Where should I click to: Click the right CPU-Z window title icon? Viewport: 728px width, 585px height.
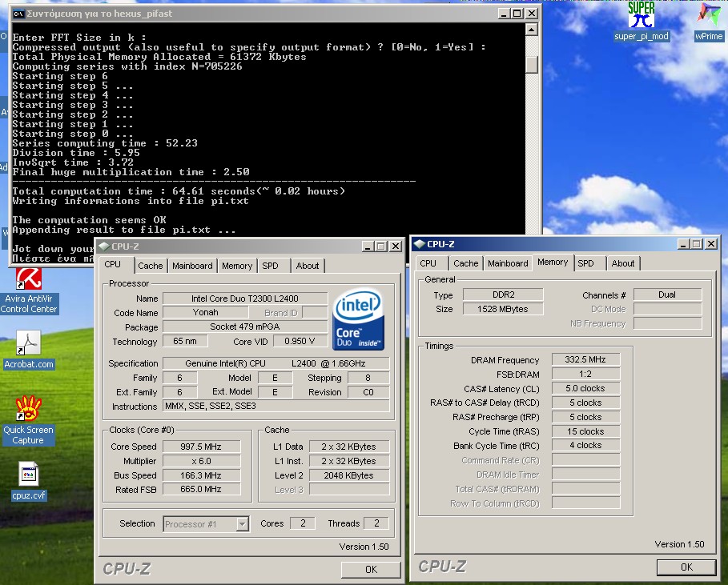[x=420, y=244]
